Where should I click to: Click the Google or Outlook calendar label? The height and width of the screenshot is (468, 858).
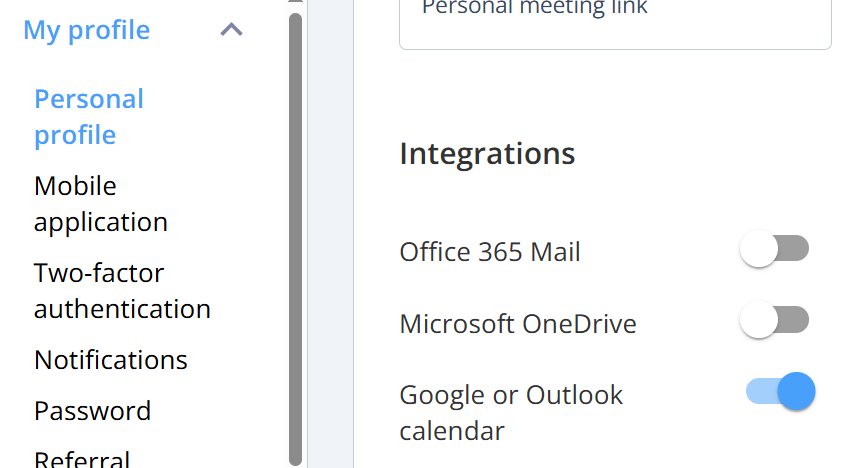[511, 413]
